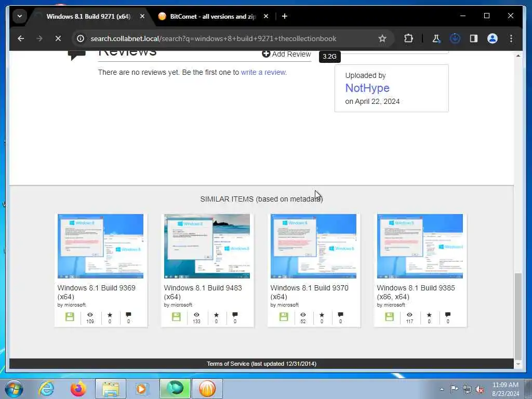Open the Chrome three-dot menu
The width and height of the screenshot is (532, 399).
(511, 38)
